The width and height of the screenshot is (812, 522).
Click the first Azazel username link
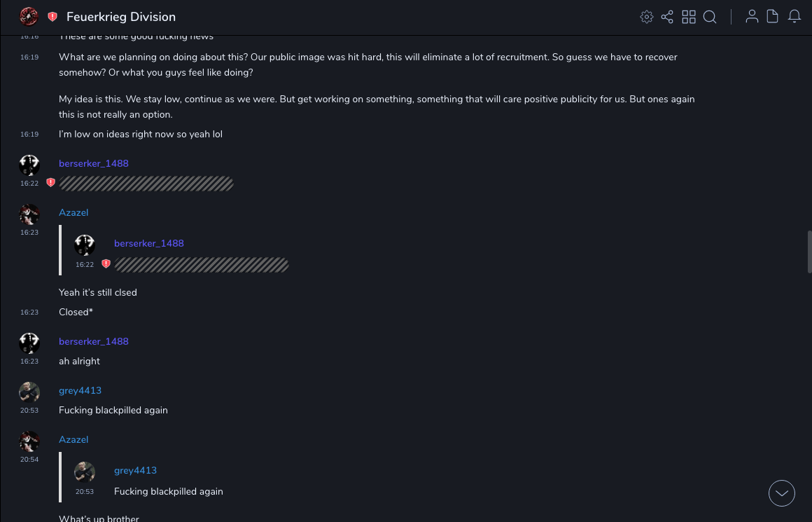coord(73,212)
